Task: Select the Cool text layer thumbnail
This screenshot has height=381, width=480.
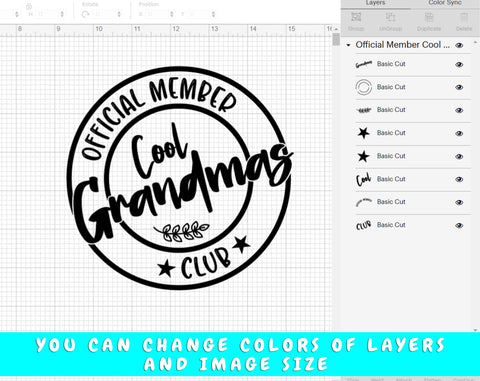Action: [363, 179]
